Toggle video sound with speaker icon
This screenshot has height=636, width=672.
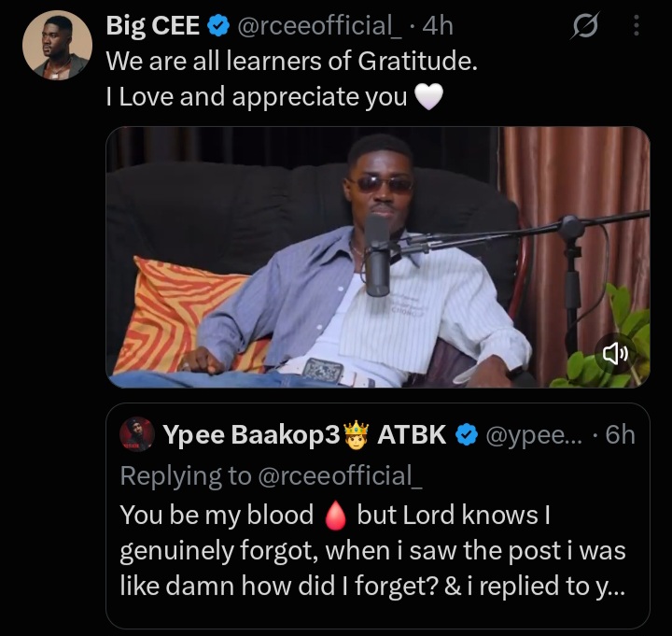pos(615,353)
